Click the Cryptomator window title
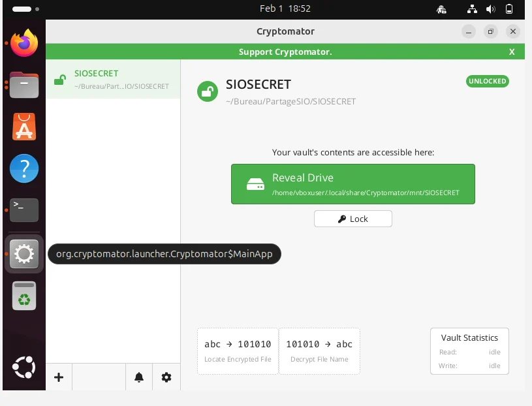Viewport: 532px width, 406px height. tap(285, 31)
